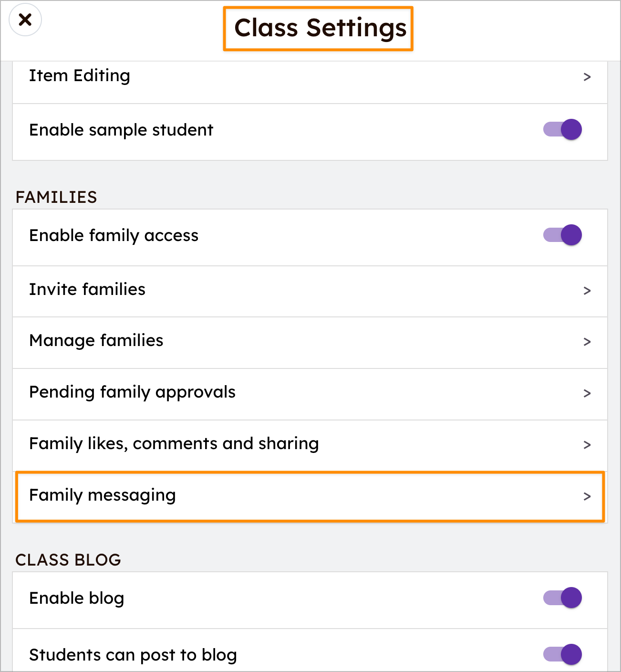621x672 pixels.
Task: Expand Invite families using its arrow
Action: point(587,291)
